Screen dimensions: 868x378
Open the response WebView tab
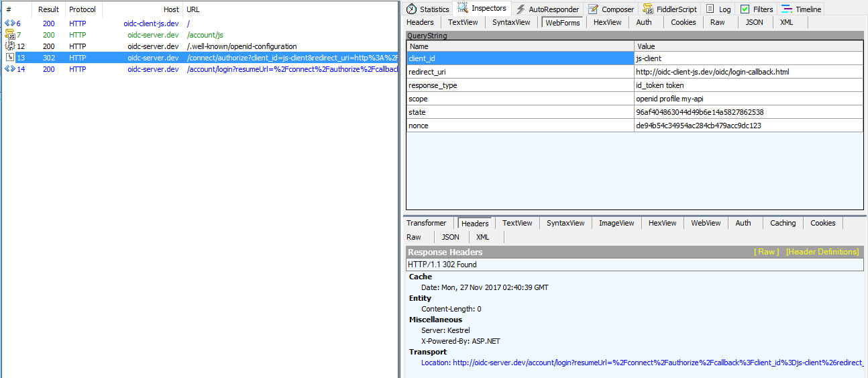(706, 223)
